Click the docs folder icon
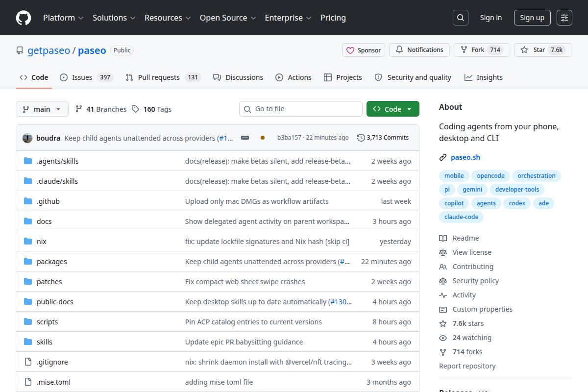 28,221
